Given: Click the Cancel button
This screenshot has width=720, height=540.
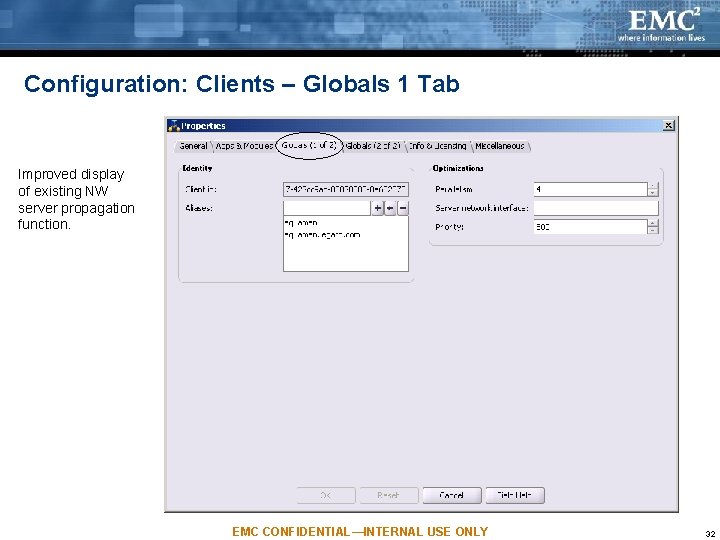Looking at the screenshot, I should (x=452, y=495).
